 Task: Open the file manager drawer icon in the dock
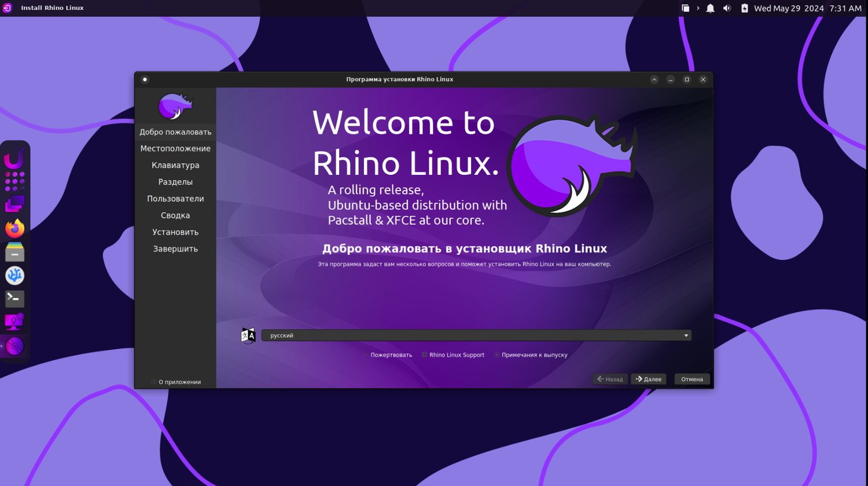14,252
